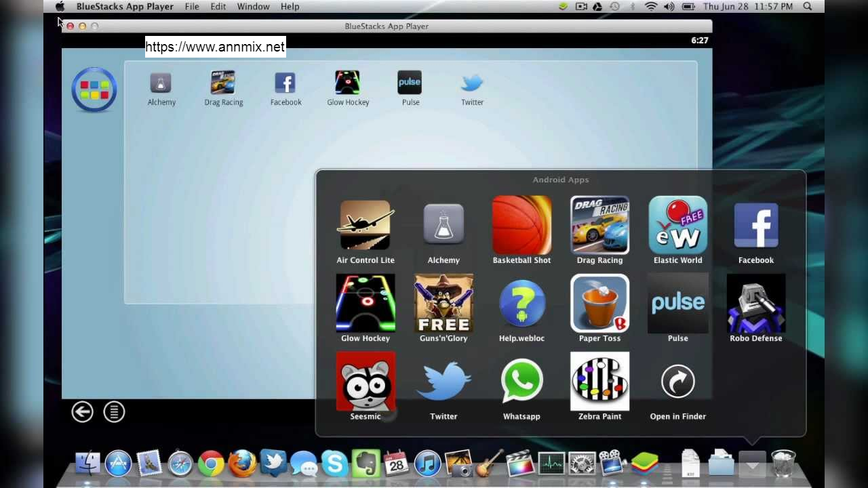Viewport: 868px width, 488px height.
Task: Open Spotlight search in the menu bar
Action: (808, 6)
